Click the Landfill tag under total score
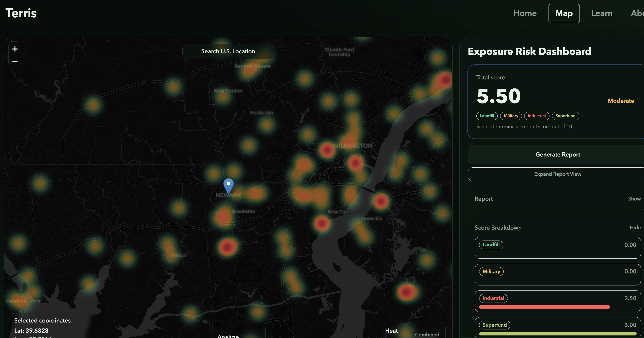644x338 pixels. point(487,116)
